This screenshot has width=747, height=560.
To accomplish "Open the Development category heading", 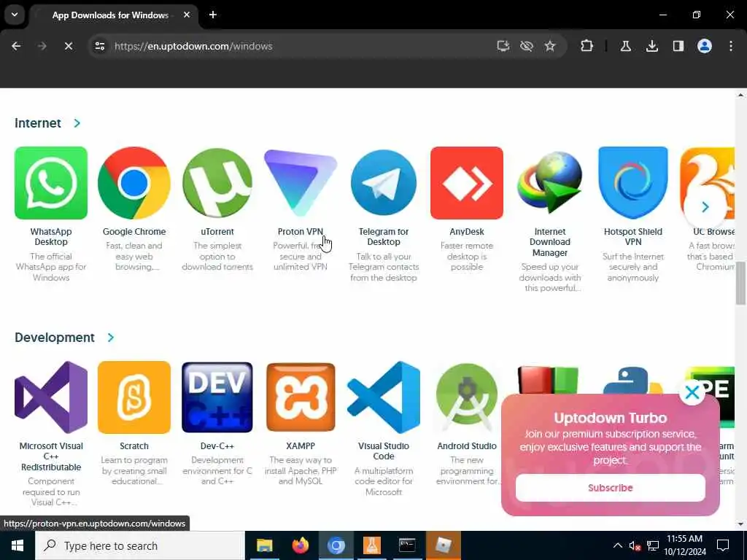I will [x=54, y=338].
